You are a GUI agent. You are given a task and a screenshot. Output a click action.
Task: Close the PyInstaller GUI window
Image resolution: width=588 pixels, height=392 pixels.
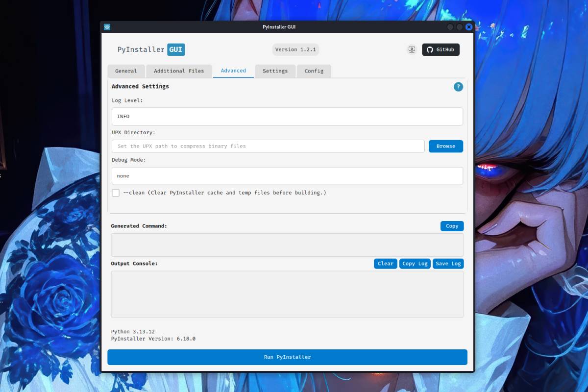click(x=469, y=27)
